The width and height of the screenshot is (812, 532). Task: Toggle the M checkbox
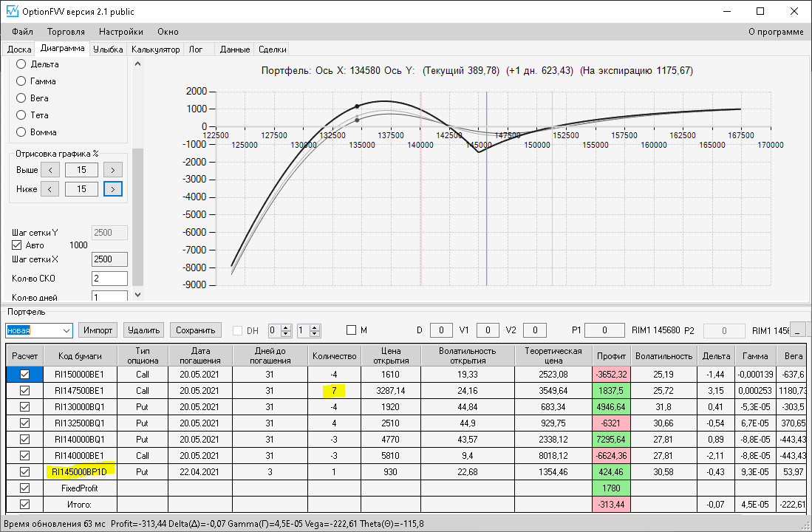click(x=351, y=330)
